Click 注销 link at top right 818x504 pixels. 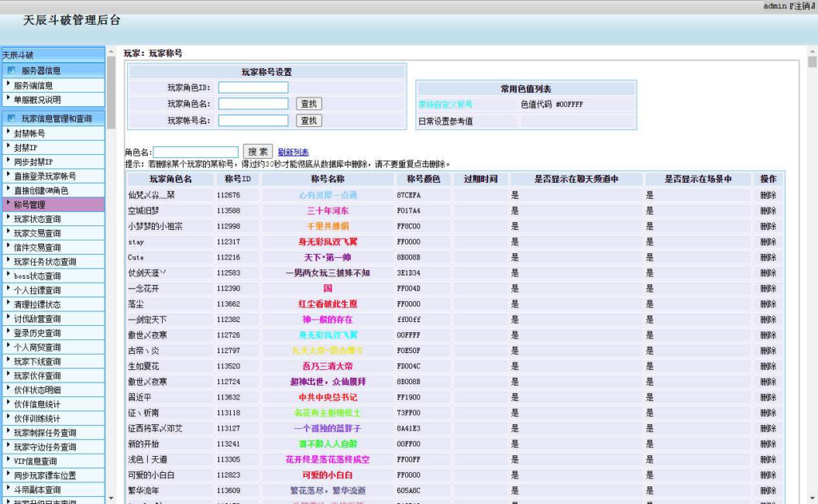(x=803, y=6)
